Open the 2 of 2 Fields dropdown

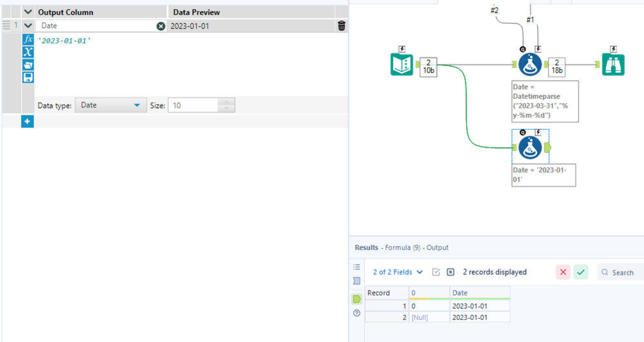point(398,272)
